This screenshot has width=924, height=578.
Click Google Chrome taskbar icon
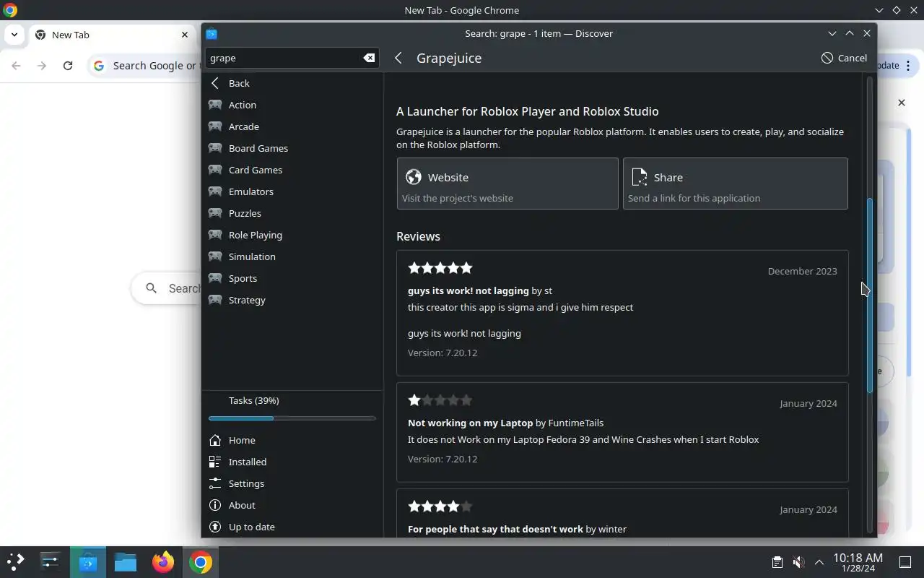(201, 562)
